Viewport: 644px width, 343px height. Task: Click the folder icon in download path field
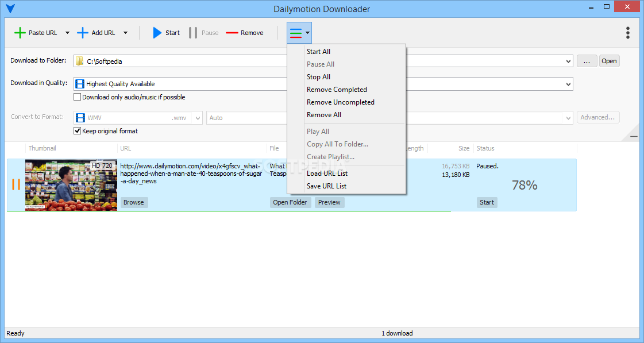(80, 61)
